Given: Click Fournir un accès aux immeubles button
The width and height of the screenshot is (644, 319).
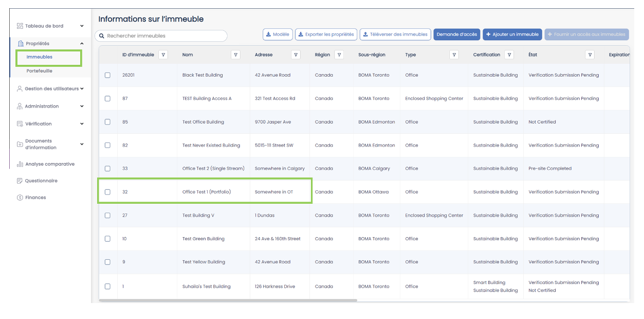Looking at the screenshot, I should pos(587,34).
